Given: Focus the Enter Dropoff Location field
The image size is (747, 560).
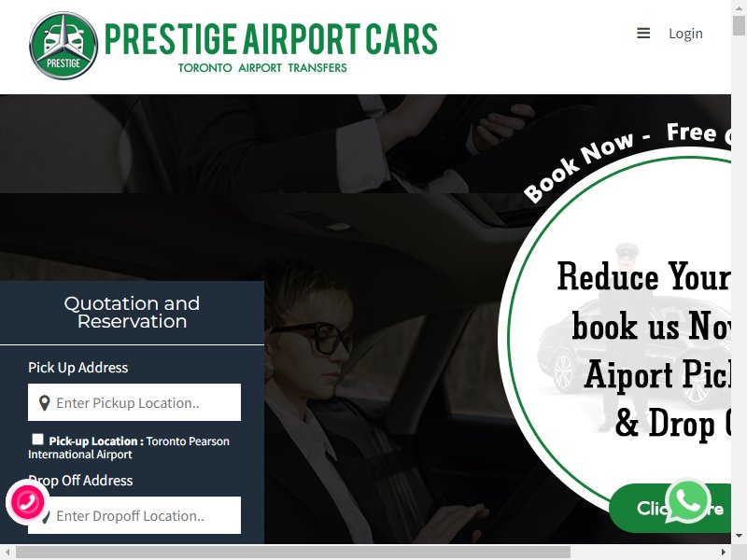Looking at the screenshot, I should point(134,515).
